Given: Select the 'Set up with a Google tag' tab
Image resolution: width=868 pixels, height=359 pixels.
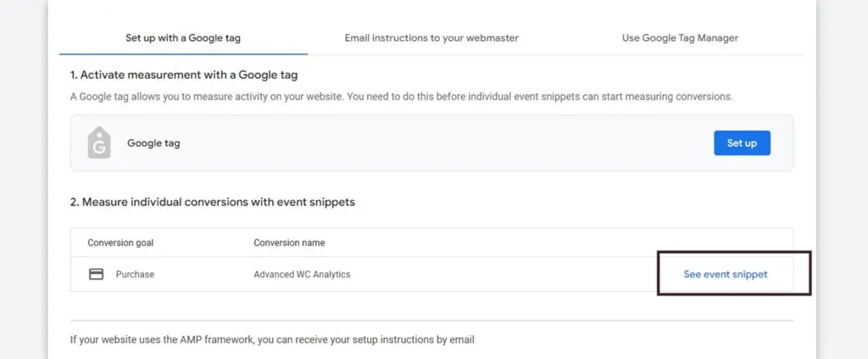Looking at the screenshot, I should (183, 38).
